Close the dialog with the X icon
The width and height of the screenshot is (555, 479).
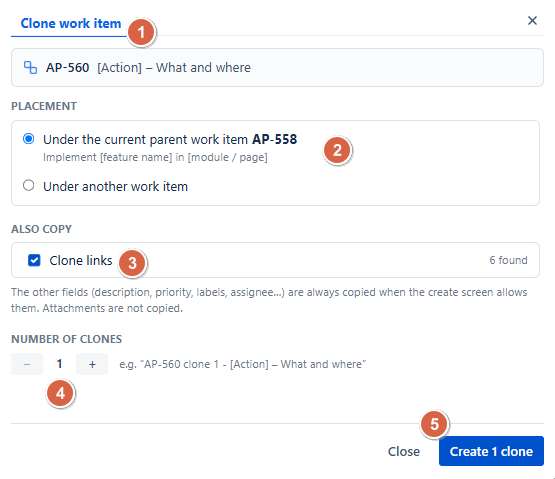532,21
